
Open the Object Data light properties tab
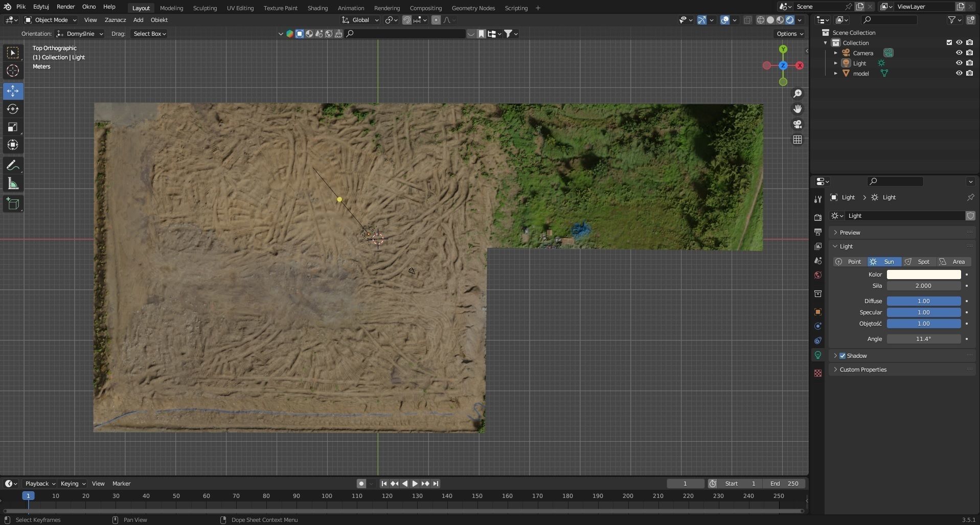pyautogui.click(x=818, y=355)
